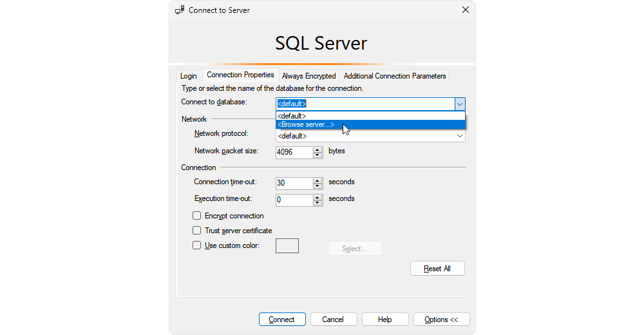Image resolution: width=644 pixels, height=335 pixels.
Task: Open the Always Encrypted tab
Action: (x=309, y=76)
